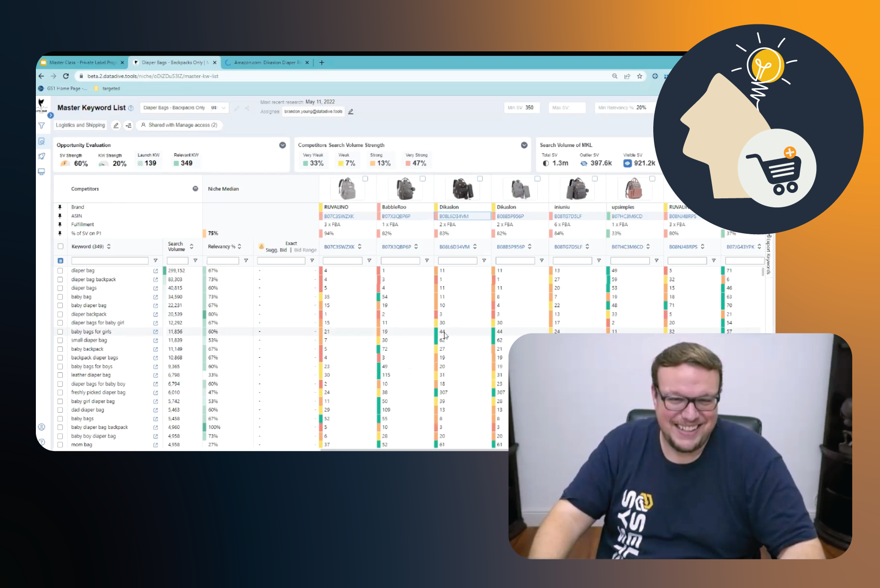Expand the sidebar with the blue arrow
This screenshot has width=880, height=588.
coord(50,115)
